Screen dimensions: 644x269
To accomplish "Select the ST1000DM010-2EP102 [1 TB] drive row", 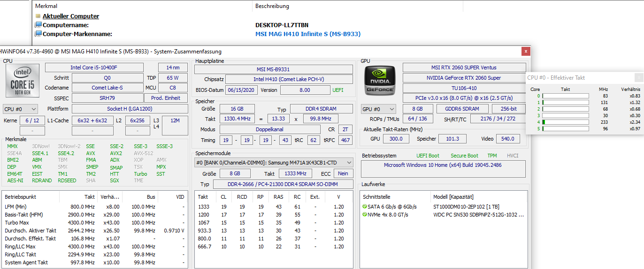I will tap(444, 207).
